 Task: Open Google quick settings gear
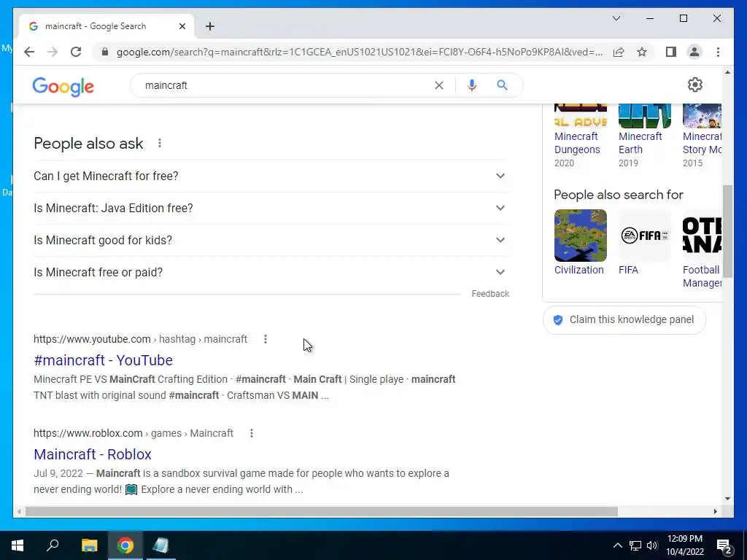695,85
